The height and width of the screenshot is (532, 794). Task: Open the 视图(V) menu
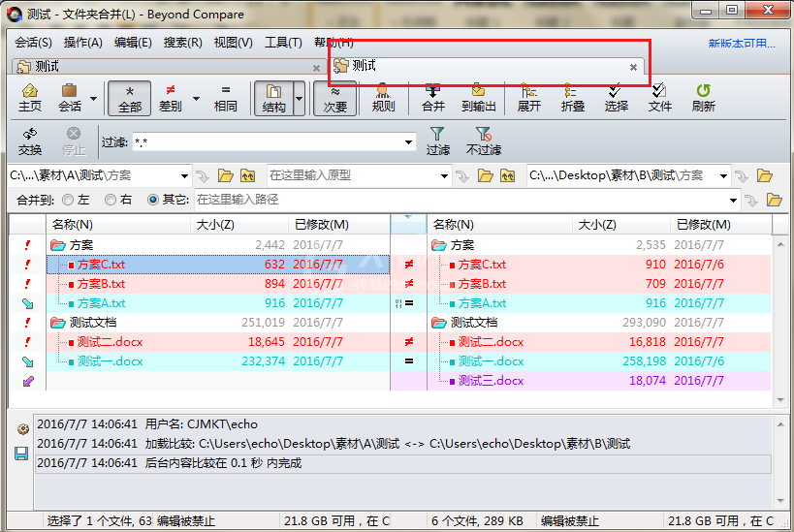233,43
